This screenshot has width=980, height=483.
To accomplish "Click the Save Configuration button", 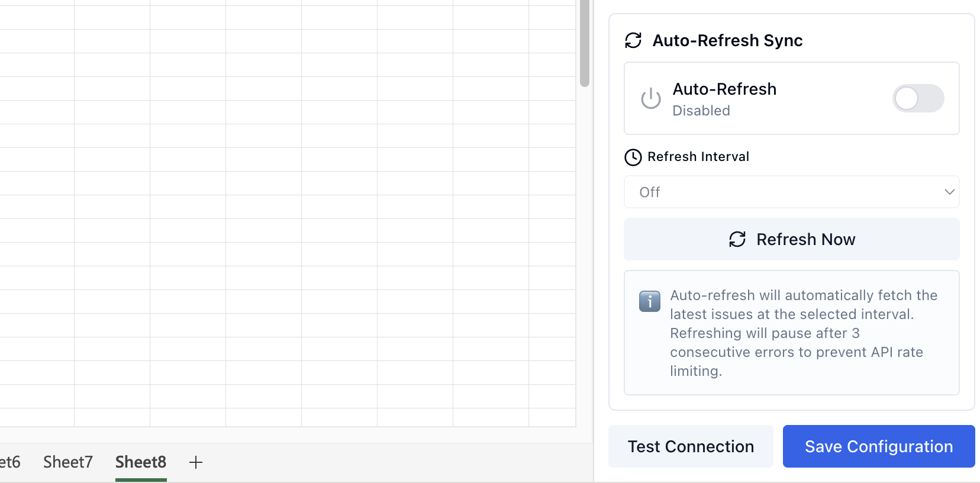I will [x=878, y=446].
